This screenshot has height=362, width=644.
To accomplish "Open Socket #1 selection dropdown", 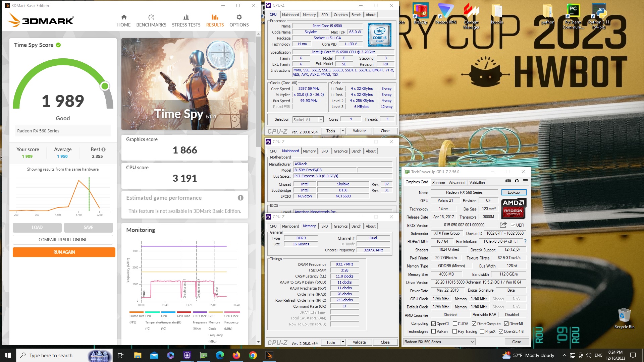I will coord(308,120).
